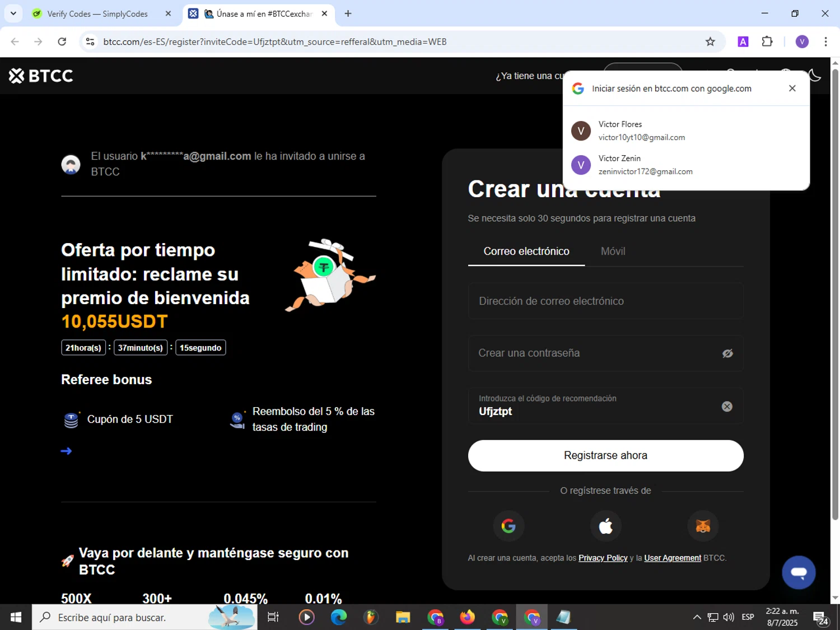
Task: Click the taskbar search box
Action: point(144,617)
